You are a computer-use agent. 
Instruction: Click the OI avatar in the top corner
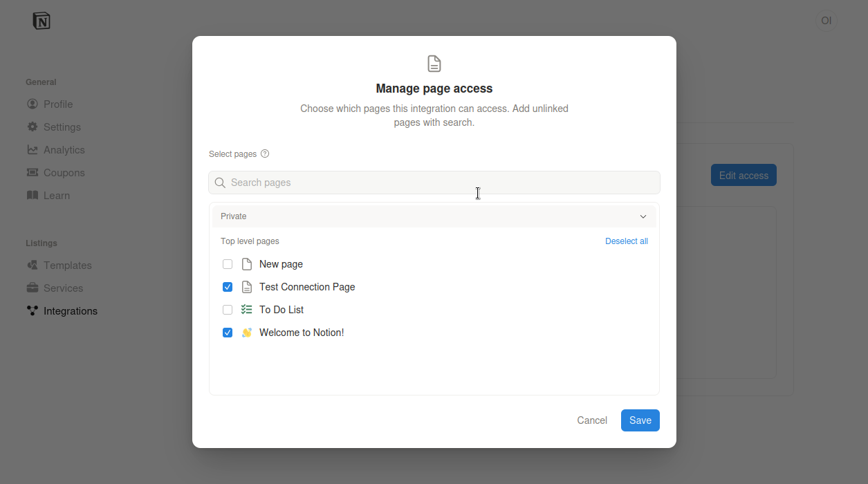point(826,20)
